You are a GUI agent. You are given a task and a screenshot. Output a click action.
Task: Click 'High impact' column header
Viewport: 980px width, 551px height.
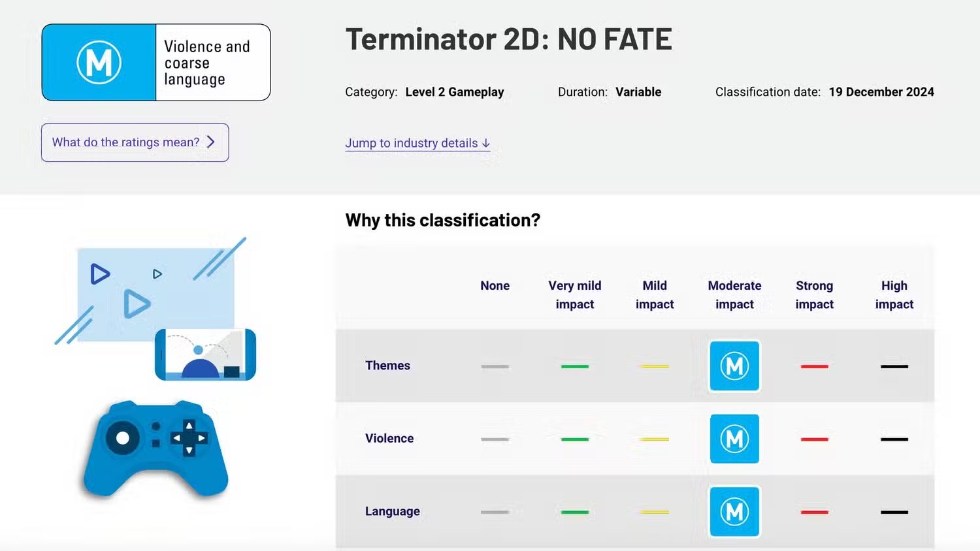(x=894, y=295)
